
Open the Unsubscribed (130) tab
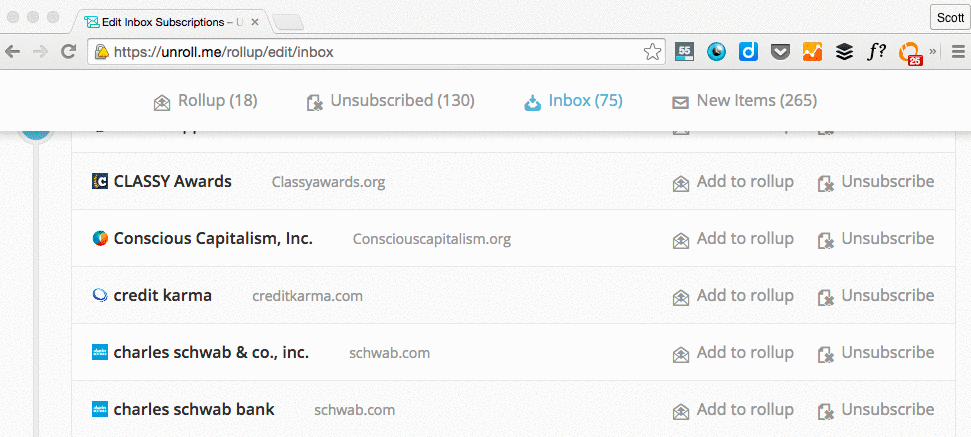(x=391, y=101)
